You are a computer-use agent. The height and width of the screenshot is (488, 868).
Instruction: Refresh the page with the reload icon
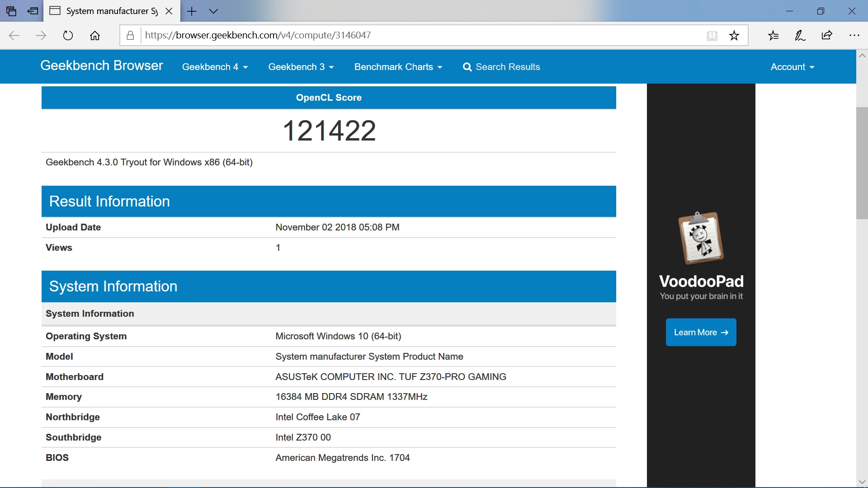(68, 36)
